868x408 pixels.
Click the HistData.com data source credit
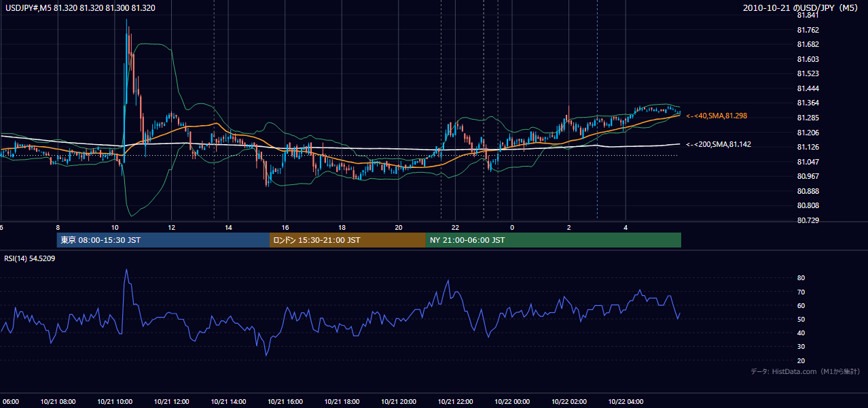pos(806,371)
